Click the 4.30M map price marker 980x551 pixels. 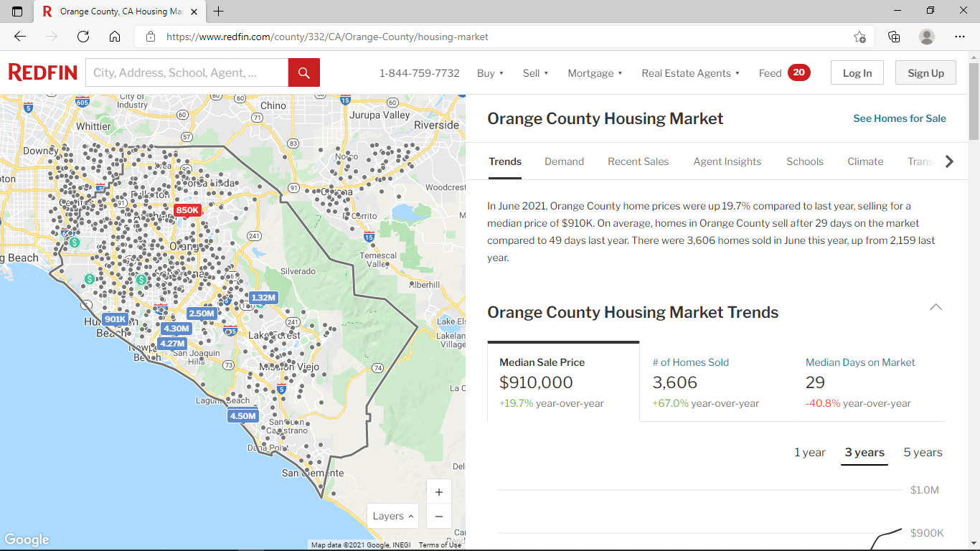point(176,329)
